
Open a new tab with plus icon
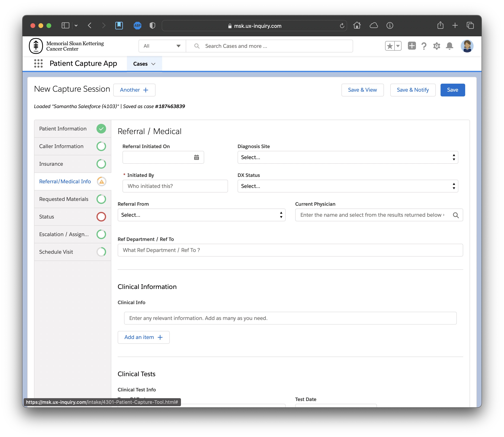click(455, 25)
